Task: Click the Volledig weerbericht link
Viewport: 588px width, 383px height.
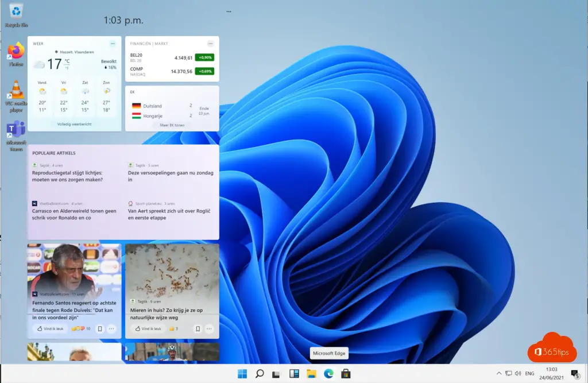Action: click(74, 124)
